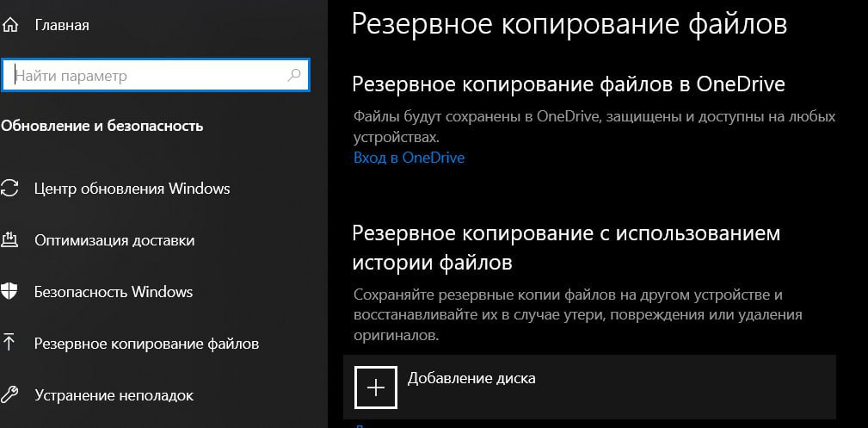Click the Delivery Optimization icon in the sidebar

tap(10, 240)
